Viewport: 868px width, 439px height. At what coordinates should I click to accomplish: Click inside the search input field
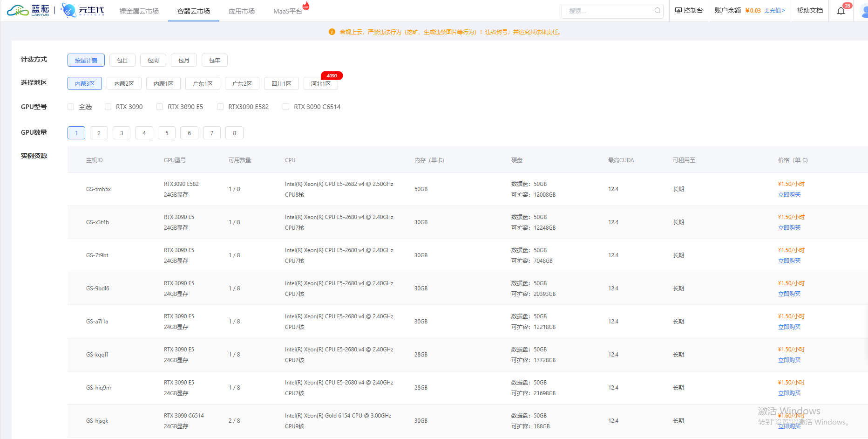[605, 10]
